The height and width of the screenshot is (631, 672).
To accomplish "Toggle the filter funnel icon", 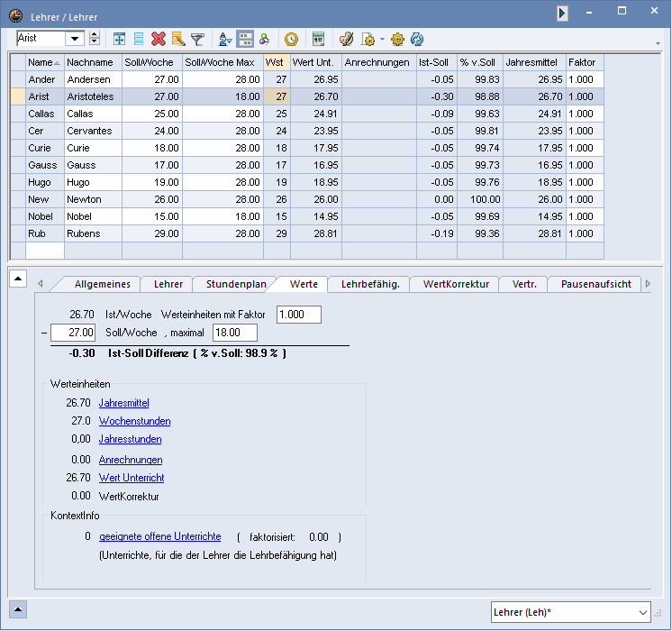I will click(x=197, y=39).
